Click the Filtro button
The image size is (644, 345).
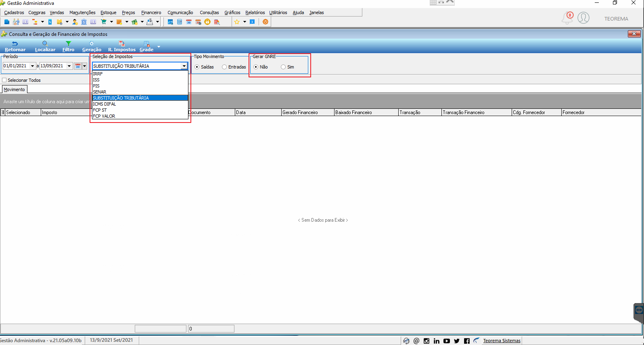(68, 46)
